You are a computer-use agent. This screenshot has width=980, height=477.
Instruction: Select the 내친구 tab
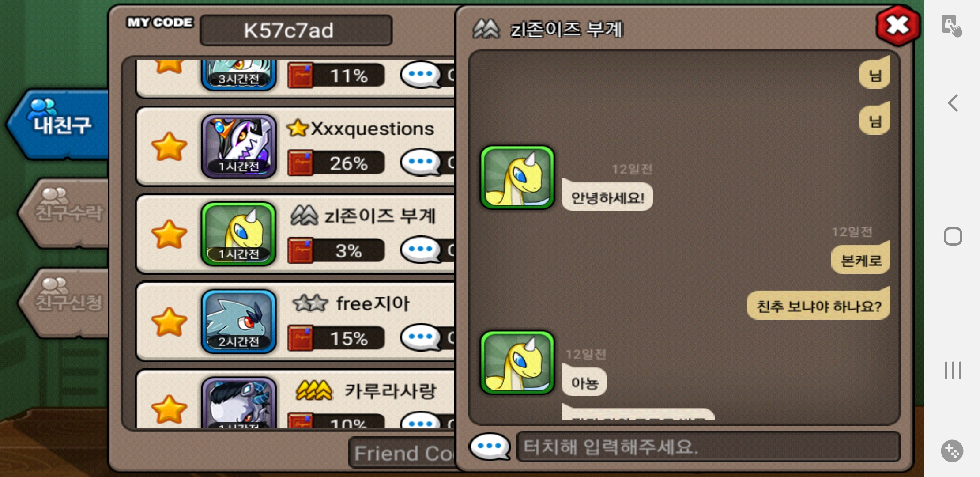[x=60, y=124]
